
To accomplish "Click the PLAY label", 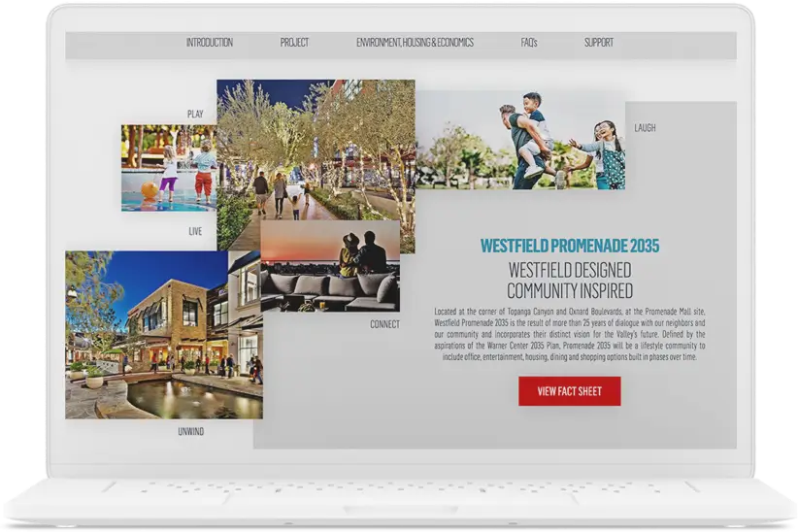I will (x=195, y=114).
